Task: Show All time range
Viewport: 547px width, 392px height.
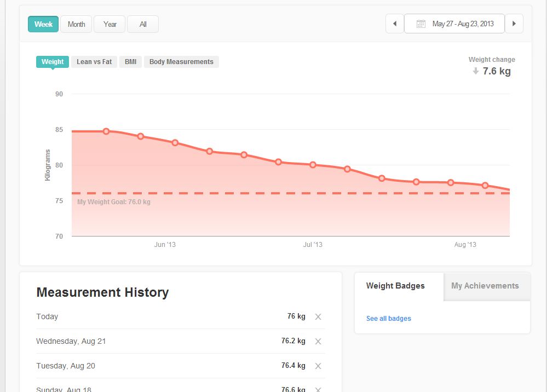Action: point(143,24)
